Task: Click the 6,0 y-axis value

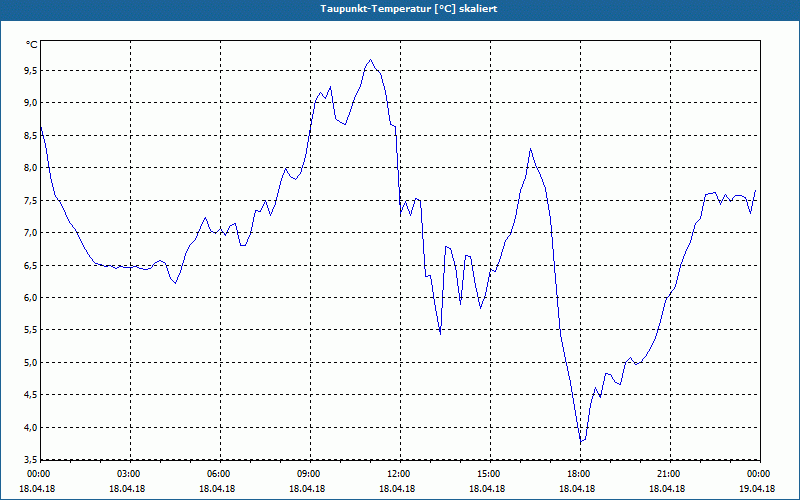Action: point(31,297)
